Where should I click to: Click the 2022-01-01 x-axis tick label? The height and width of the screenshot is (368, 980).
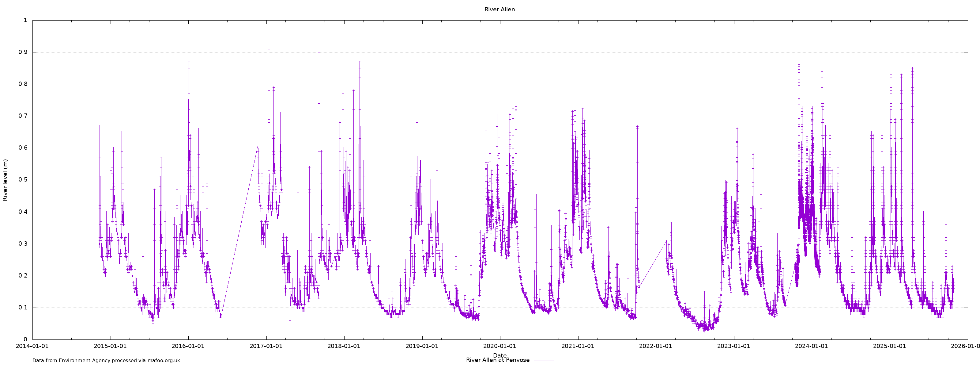tap(655, 346)
